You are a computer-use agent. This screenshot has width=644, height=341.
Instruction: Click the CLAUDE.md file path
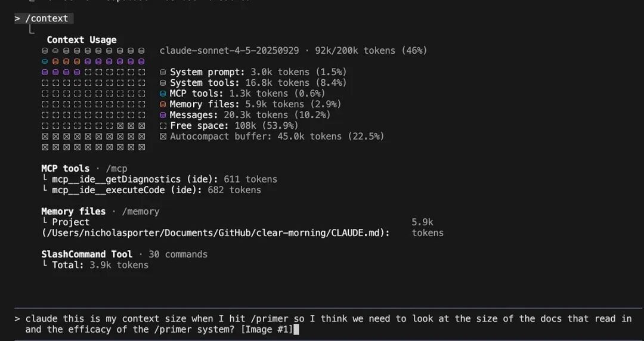216,233
